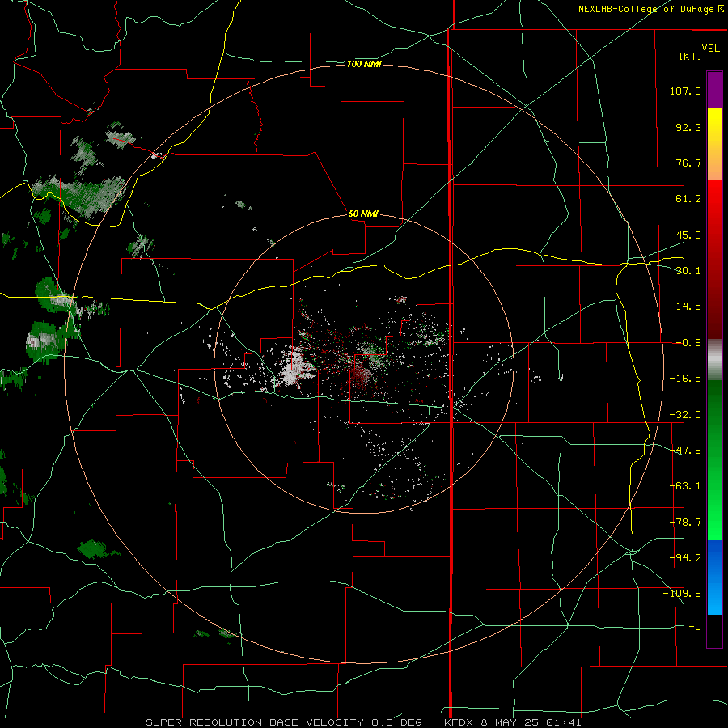Click the 107.8 velocity legend value
The image size is (728, 728).
point(685,91)
